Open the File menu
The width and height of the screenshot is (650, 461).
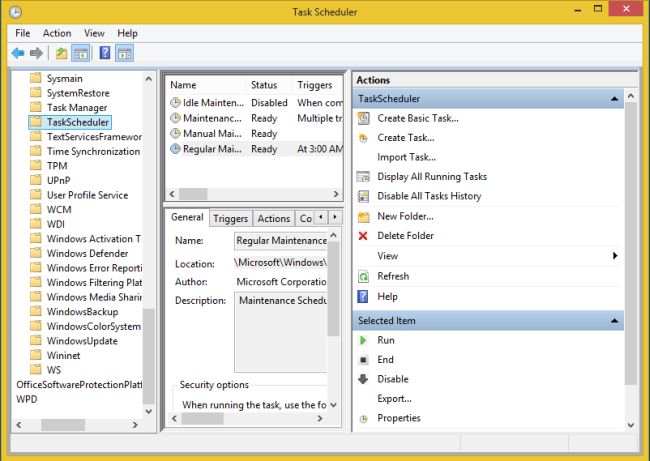[x=23, y=33]
